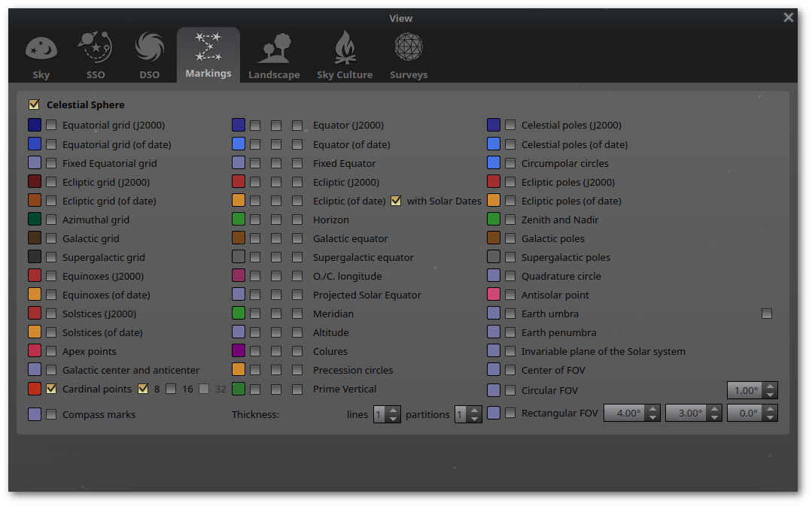Check the 16 cardinal points option
This screenshot has height=506, width=812.
(x=171, y=389)
